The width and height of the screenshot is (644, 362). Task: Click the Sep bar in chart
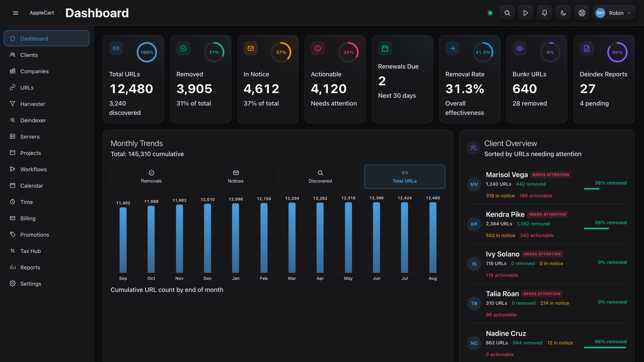pyautogui.click(x=123, y=240)
